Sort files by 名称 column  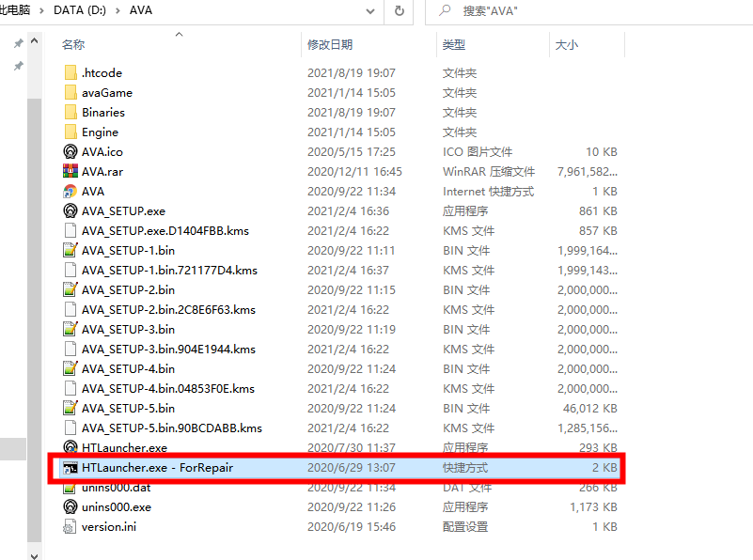tap(73, 44)
